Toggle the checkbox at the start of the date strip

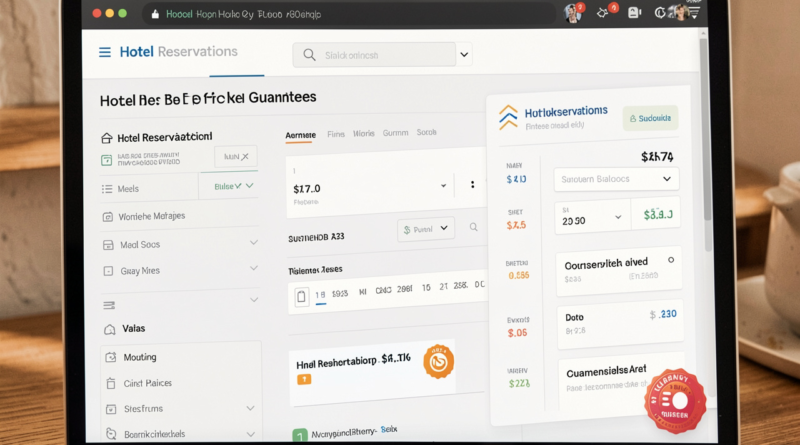tap(301, 296)
